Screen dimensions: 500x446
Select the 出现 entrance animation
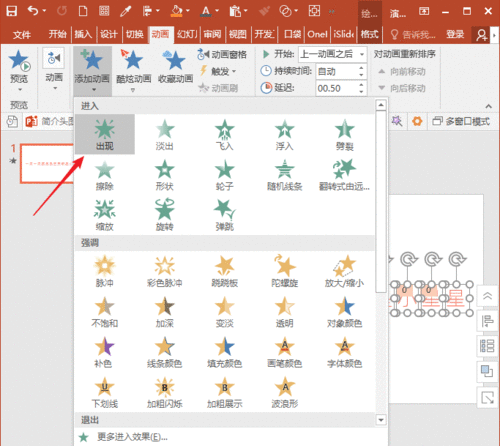[105, 134]
